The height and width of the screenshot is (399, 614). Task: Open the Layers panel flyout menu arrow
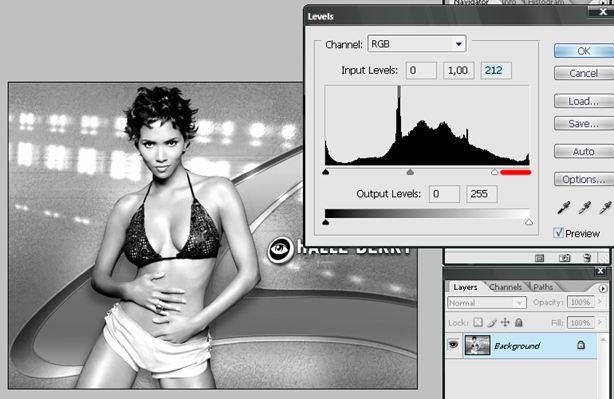(x=603, y=288)
